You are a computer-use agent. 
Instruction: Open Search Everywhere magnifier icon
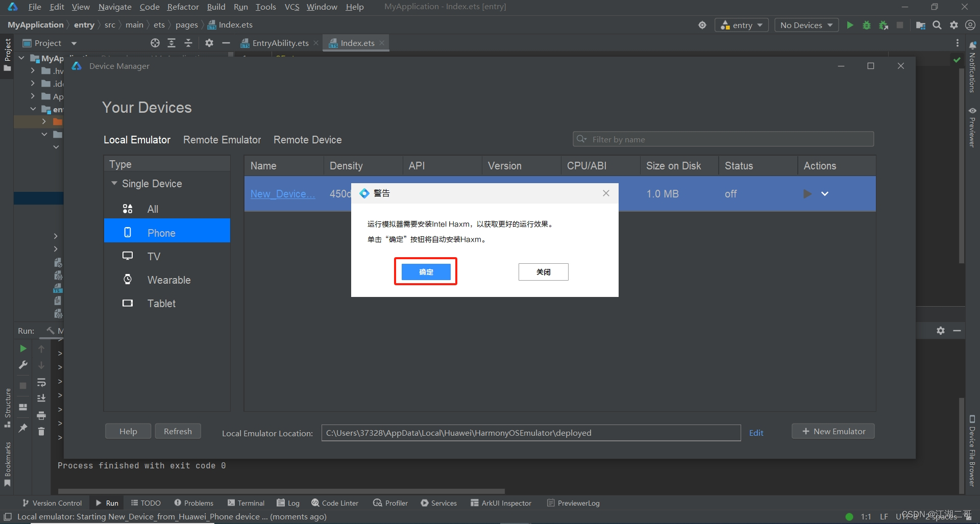pyautogui.click(x=937, y=25)
